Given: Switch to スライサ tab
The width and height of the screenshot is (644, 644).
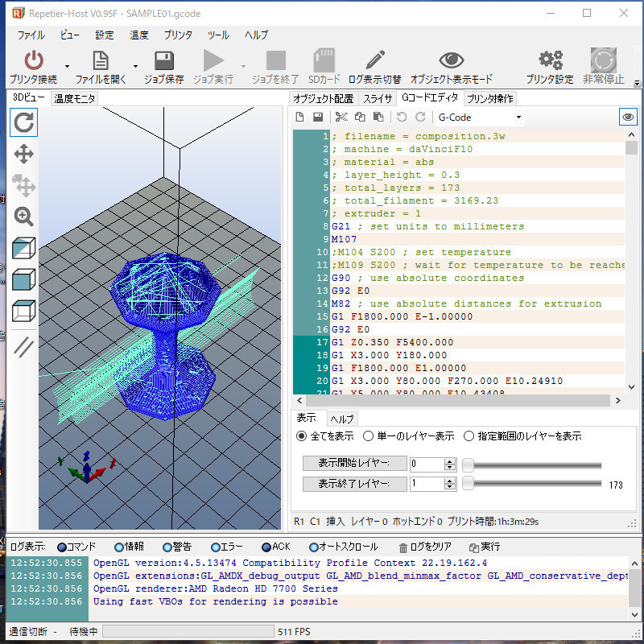Looking at the screenshot, I should (x=378, y=98).
